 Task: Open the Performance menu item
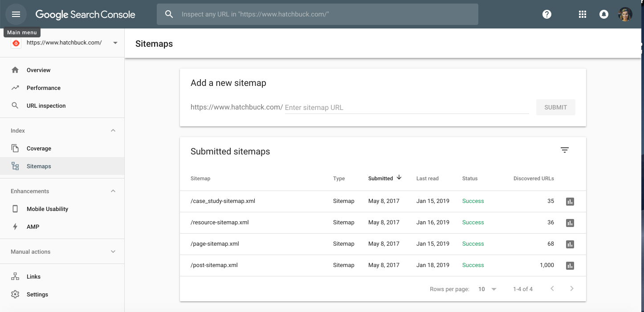pos(62,88)
